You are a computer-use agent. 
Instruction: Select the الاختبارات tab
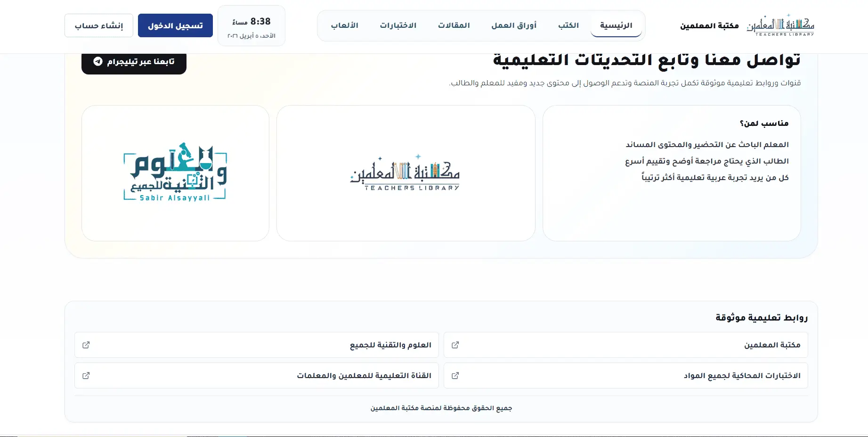pos(398,25)
